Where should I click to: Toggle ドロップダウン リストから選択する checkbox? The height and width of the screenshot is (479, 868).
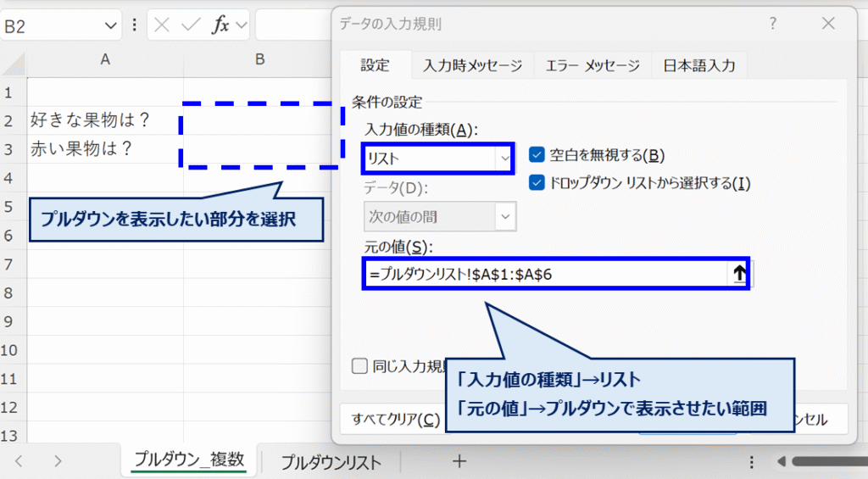537,182
